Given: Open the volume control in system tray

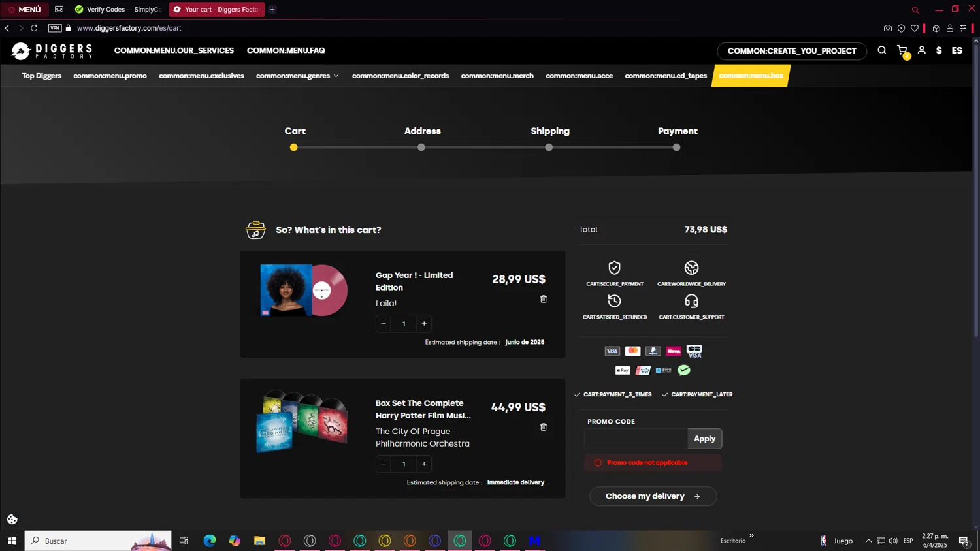Looking at the screenshot, I should coord(893,541).
